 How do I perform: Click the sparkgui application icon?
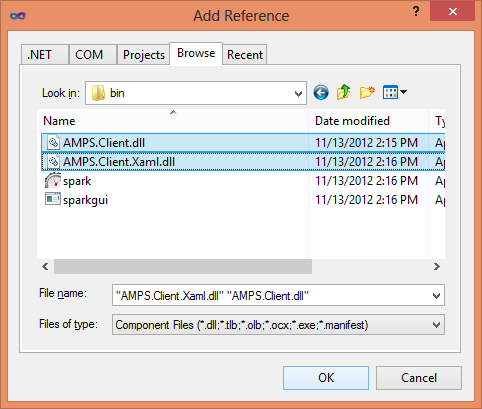pos(53,199)
